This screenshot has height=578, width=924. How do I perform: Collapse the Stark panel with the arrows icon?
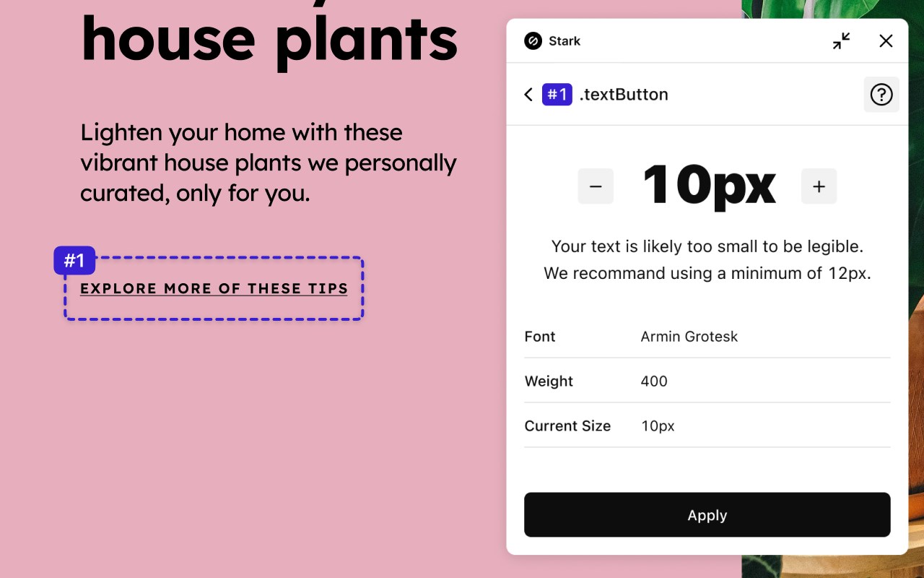[x=841, y=41]
